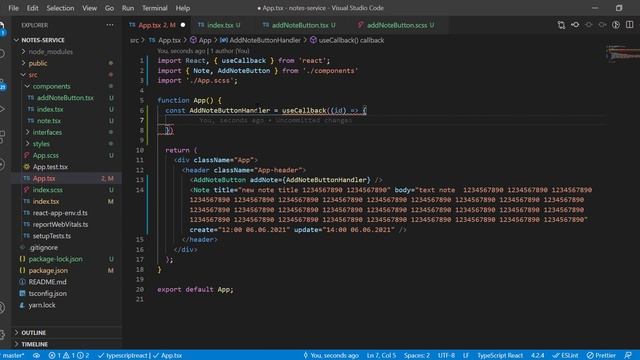
Task: Open the Explorer more actions menu
Action: (110, 25)
